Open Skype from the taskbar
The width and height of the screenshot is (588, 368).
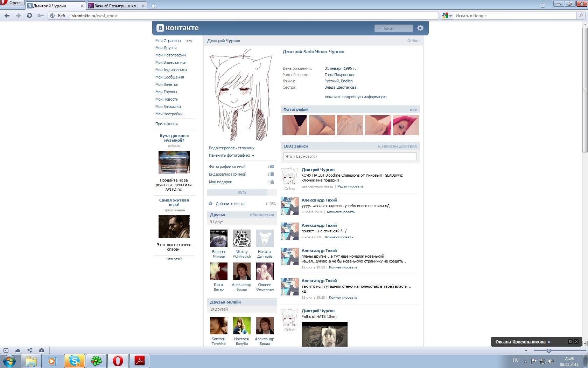74,361
